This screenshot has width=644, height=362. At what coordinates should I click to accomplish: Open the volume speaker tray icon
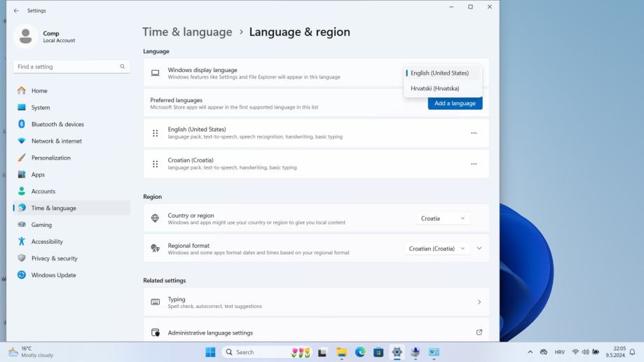pos(585,352)
